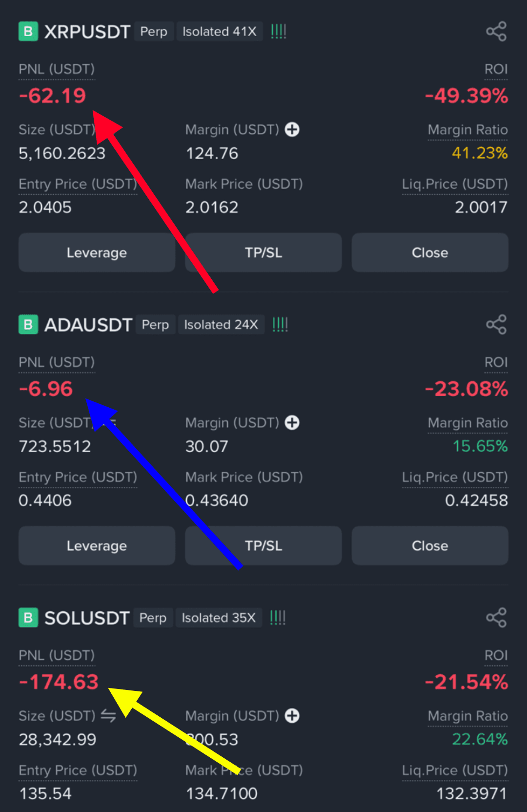
Task: Add margin to ADAUSDT position
Action: tap(292, 422)
